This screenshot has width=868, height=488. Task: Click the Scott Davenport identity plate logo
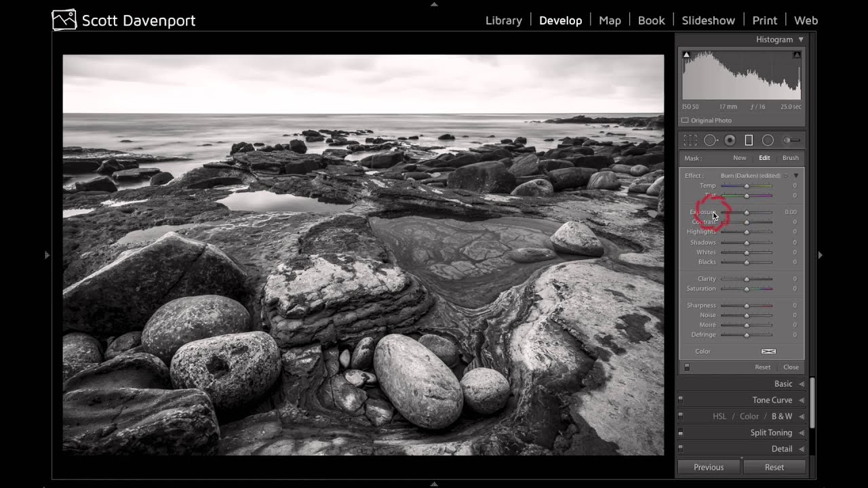click(x=64, y=20)
